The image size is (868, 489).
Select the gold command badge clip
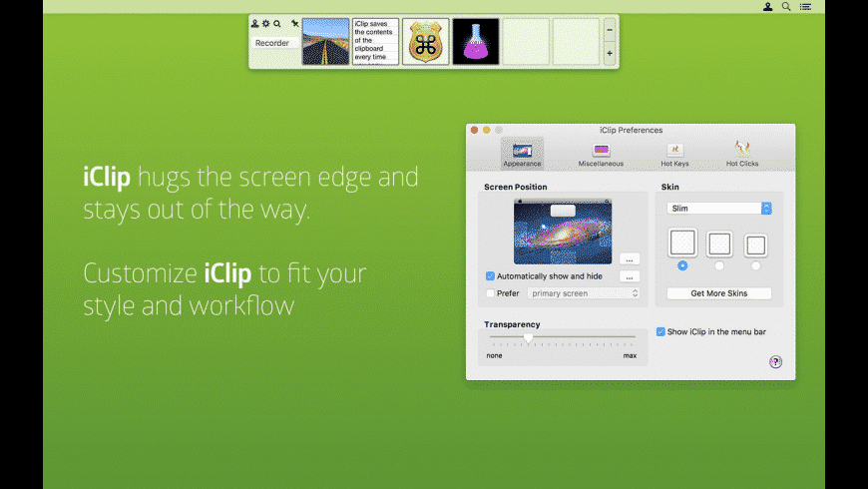click(425, 42)
